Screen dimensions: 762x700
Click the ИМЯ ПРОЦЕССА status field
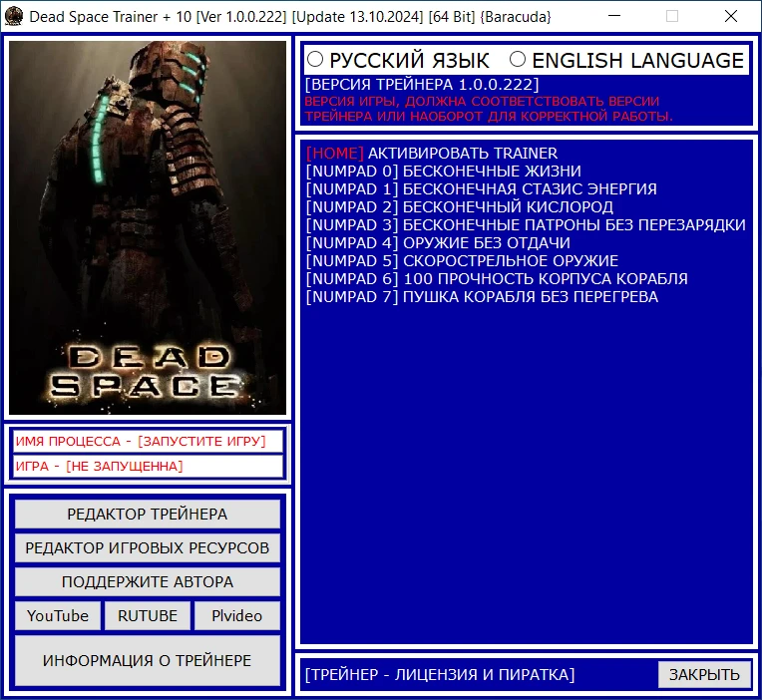[x=148, y=441]
